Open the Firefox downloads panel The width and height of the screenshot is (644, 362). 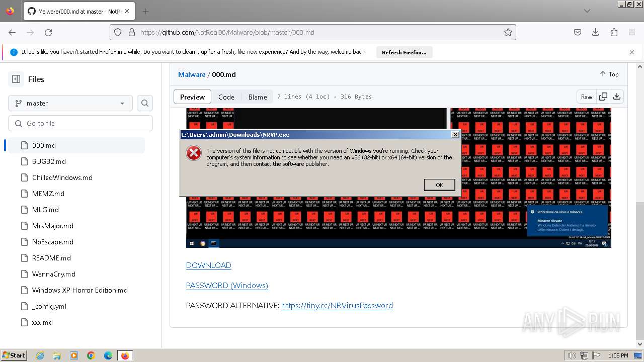pos(596,32)
